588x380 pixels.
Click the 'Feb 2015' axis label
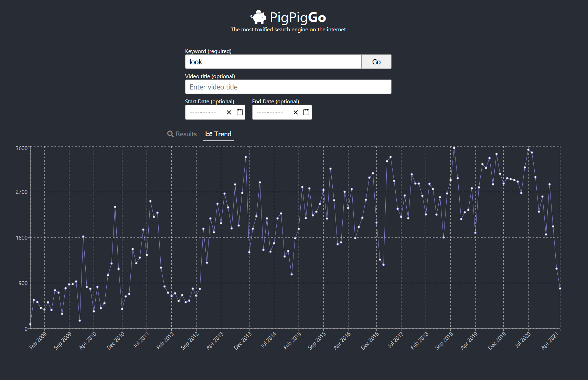tap(292, 341)
